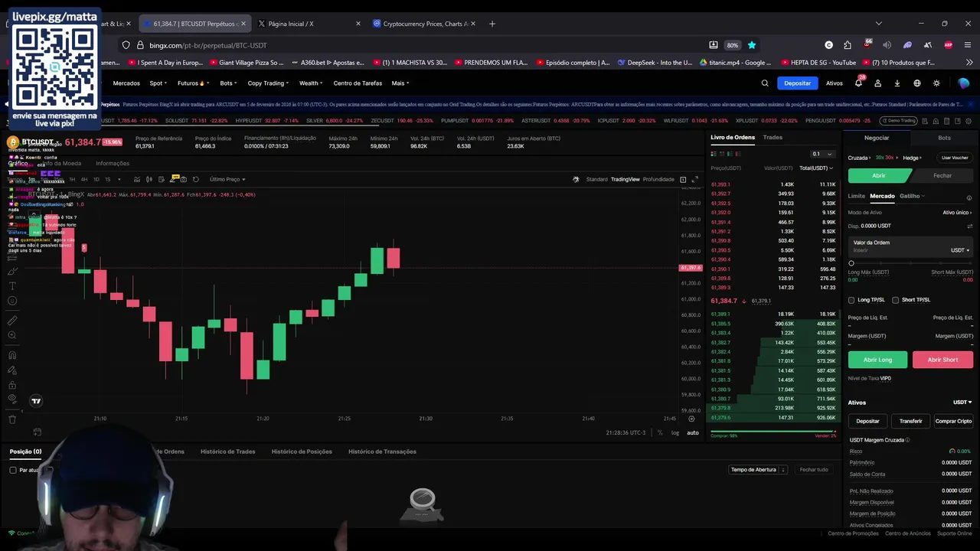
Task: Click the download app icon
Action: [x=897, y=83]
